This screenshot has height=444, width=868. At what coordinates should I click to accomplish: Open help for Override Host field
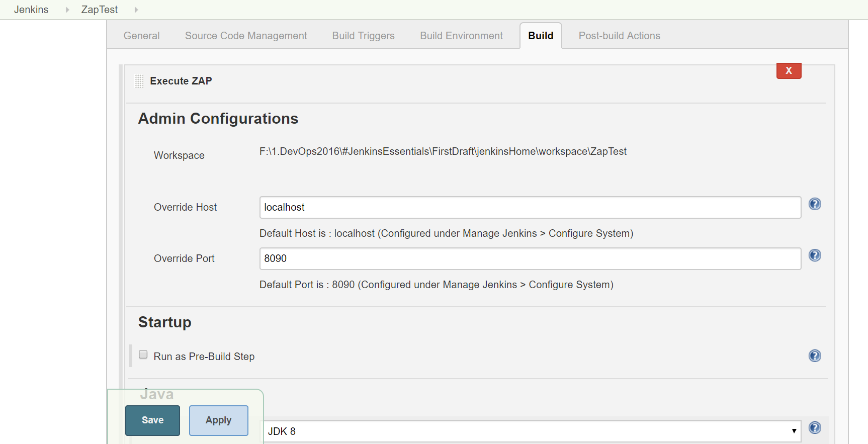[x=815, y=204]
